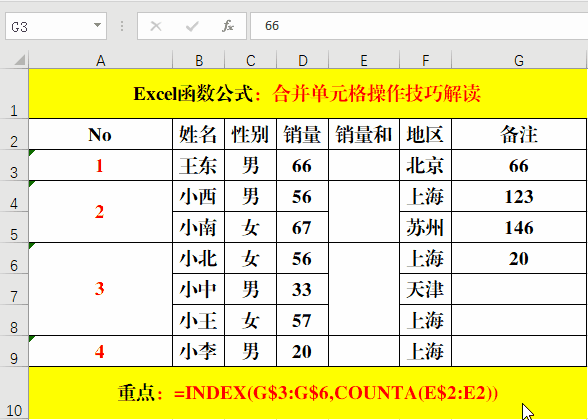
Task: Select the INDEX formula cell in row 10
Action: [308, 393]
